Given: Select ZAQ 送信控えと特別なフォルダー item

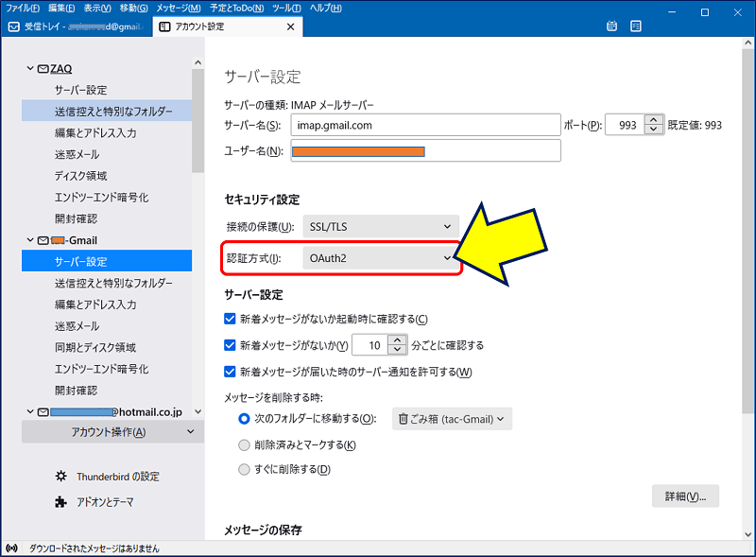Looking at the screenshot, I should [x=107, y=112].
